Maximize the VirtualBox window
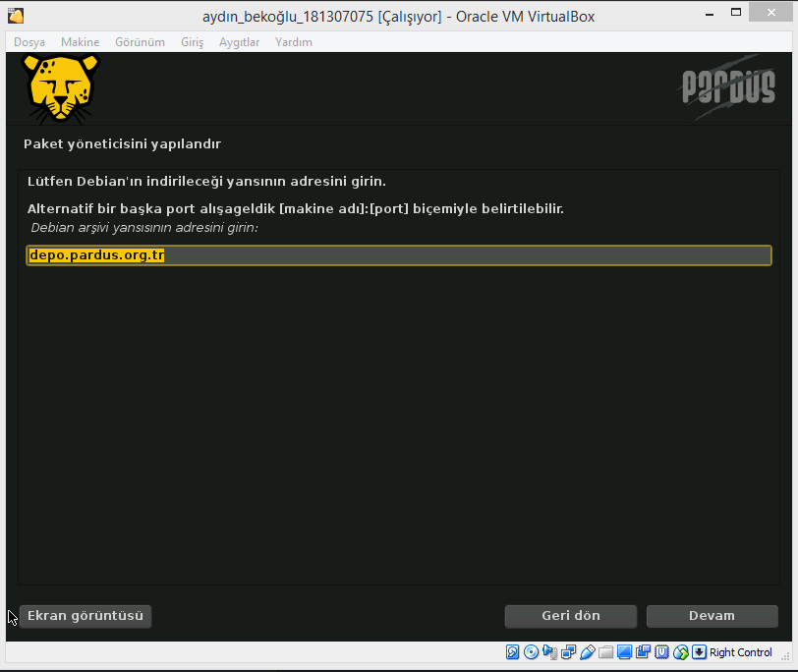Image resolution: width=798 pixels, height=672 pixels. point(736,13)
